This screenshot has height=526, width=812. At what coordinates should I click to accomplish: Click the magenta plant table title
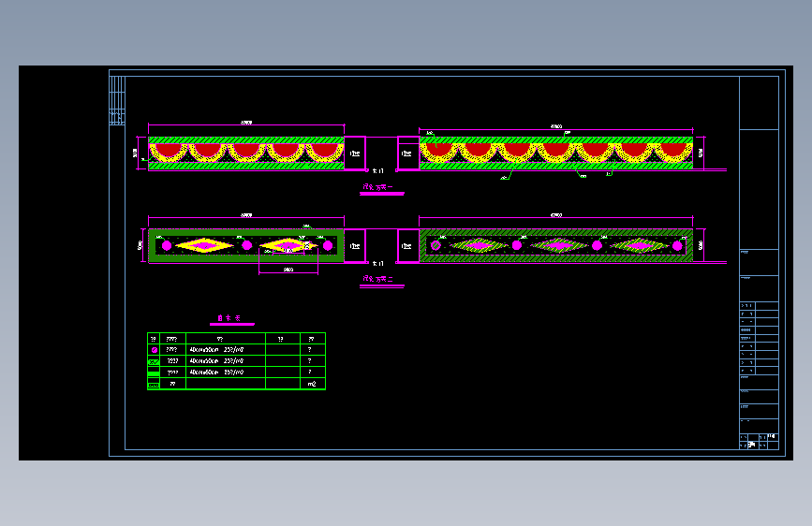click(229, 318)
